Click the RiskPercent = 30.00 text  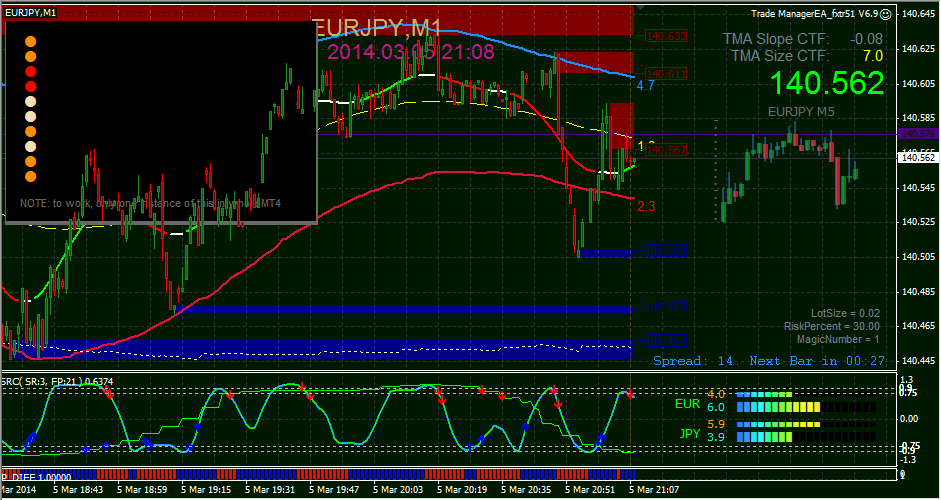pyautogui.click(x=832, y=326)
